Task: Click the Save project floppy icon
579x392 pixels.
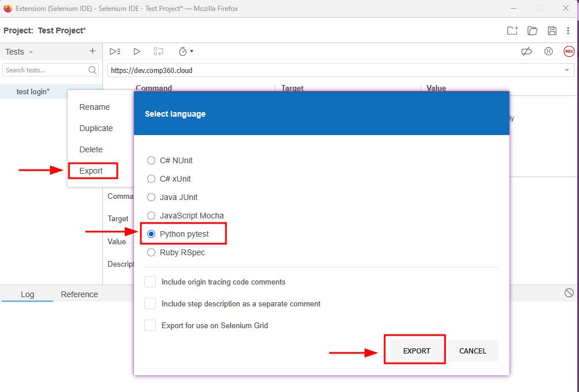Action: pos(552,30)
